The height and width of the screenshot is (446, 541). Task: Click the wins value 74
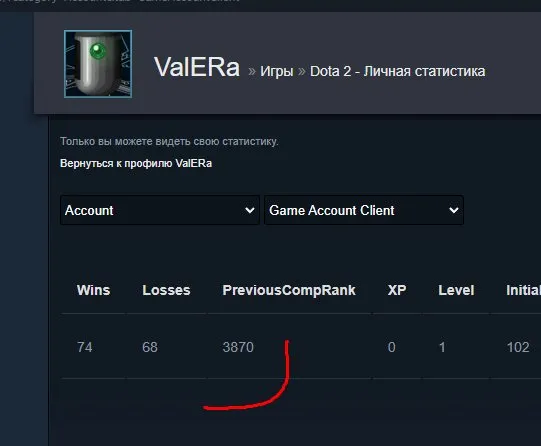[85, 347]
